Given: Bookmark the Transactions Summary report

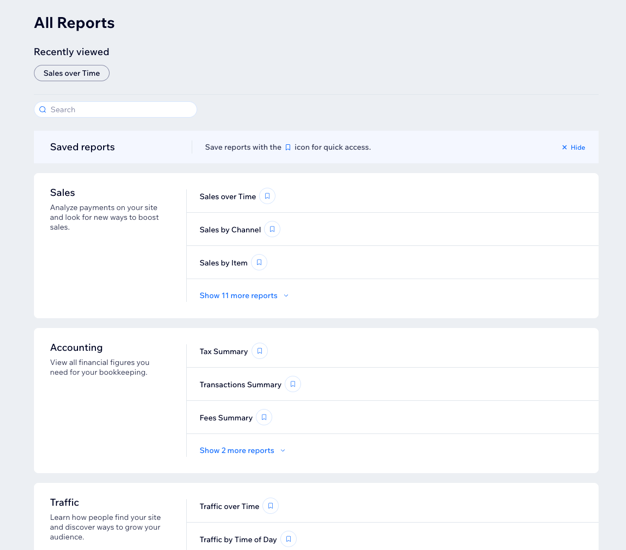Looking at the screenshot, I should click(293, 385).
